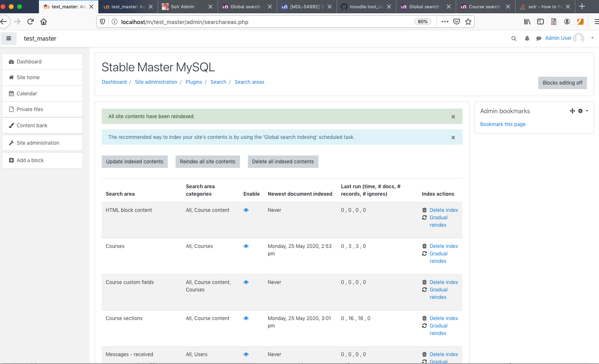This screenshot has width=599, height=364.
Task: Click the Admin User avatar
Action: [579, 39]
